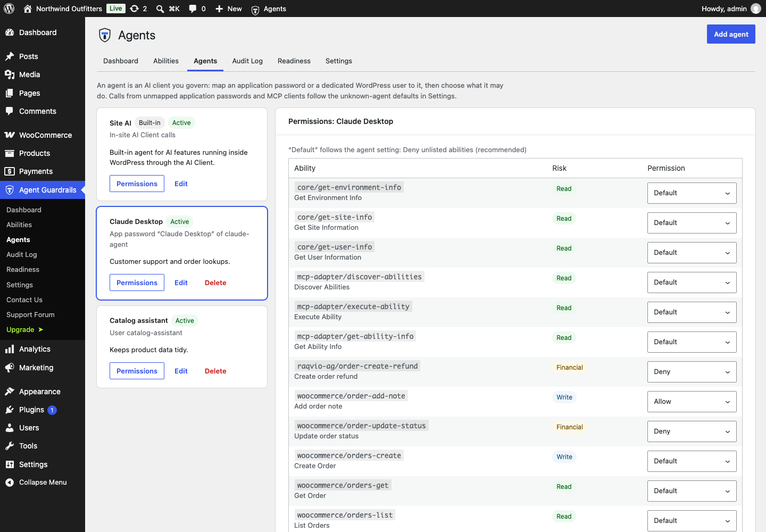Open the Settings tab in Agents page
The width and height of the screenshot is (766, 532).
339,61
